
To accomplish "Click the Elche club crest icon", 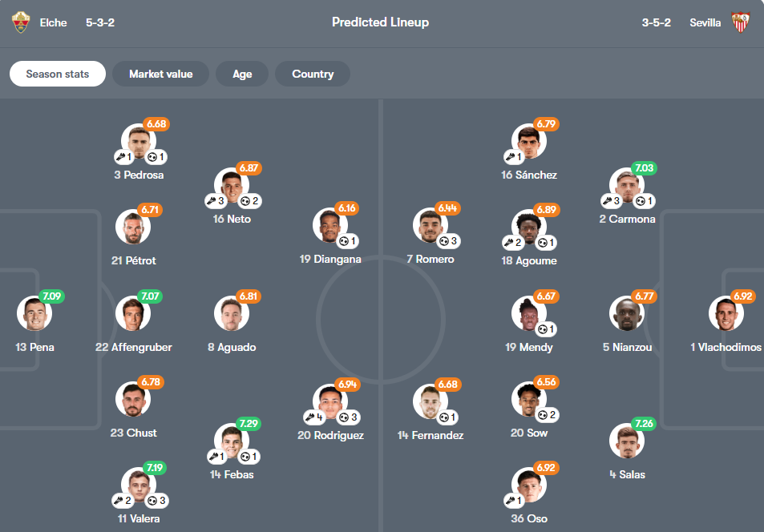I will click(x=20, y=22).
